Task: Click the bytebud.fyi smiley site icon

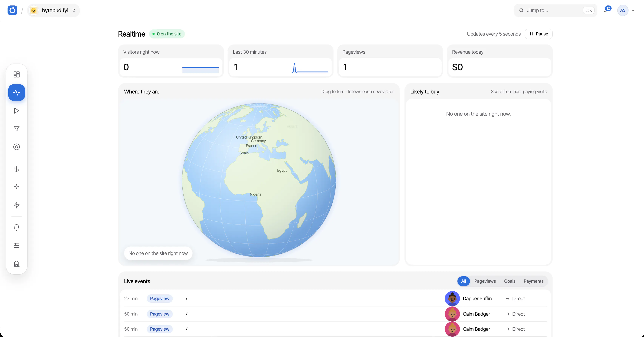Action: [x=34, y=10]
